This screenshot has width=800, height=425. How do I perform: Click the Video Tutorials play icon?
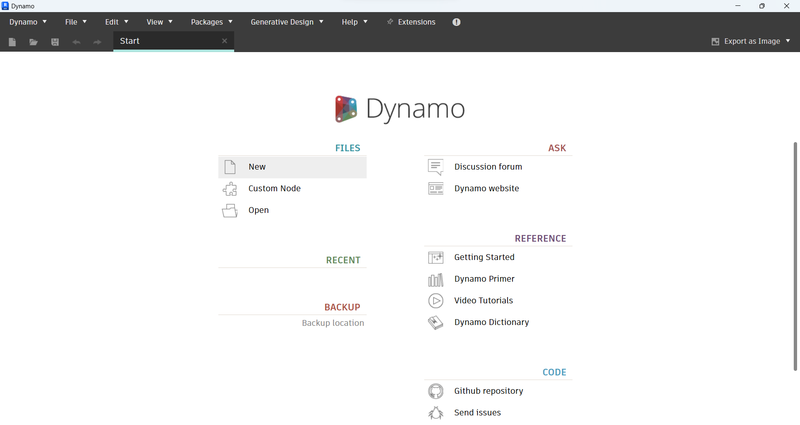coord(436,301)
